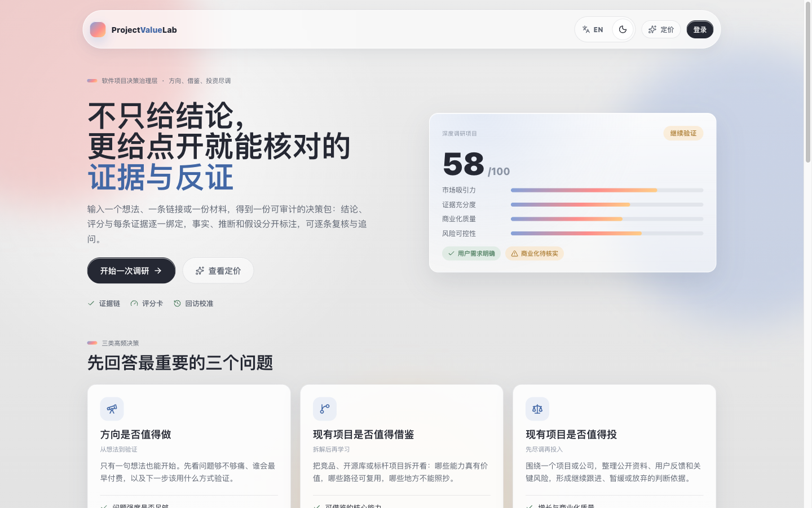Click the 回访校准 history icon

pos(177,303)
